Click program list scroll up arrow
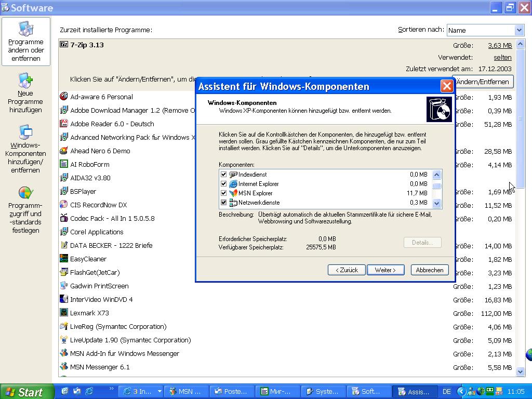Viewport: 532px width, 399px height. [x=520, y=44]
